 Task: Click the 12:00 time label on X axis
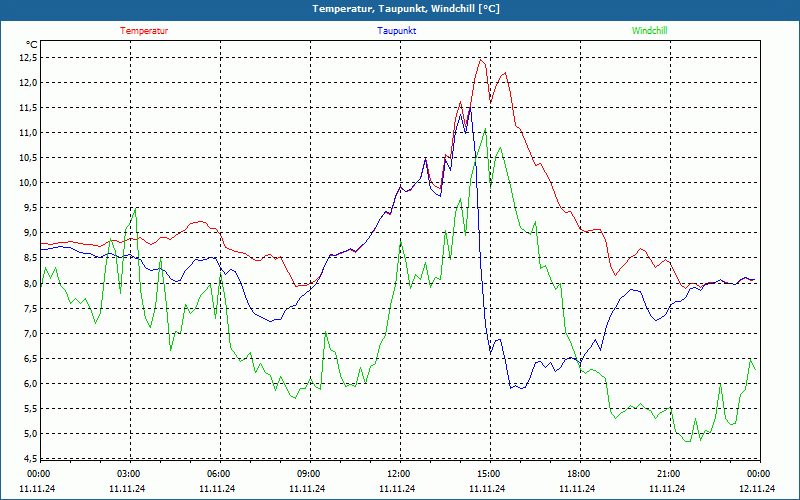tap(398, 474)
